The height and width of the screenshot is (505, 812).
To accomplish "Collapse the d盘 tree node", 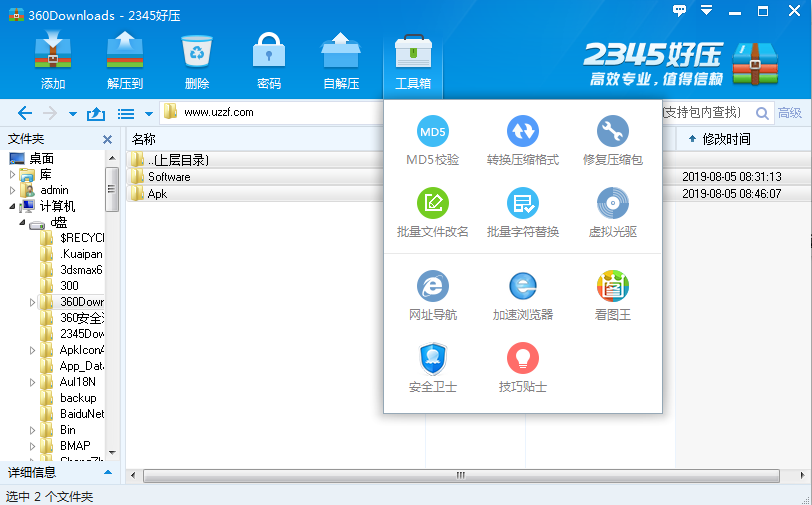I will pos(22,222).
